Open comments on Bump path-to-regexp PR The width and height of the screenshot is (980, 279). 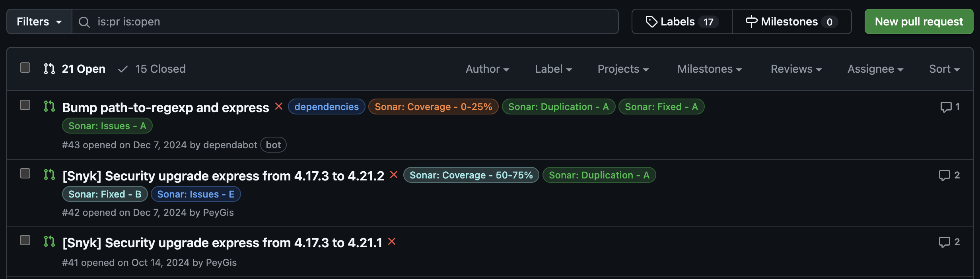[x=950, y=107]
